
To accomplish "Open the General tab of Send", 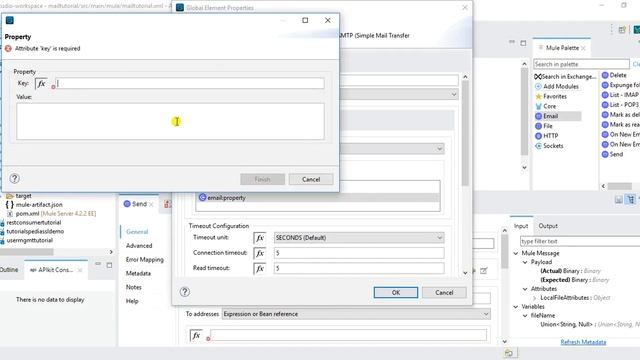I will pyautogui.click(x=137, y=231).
